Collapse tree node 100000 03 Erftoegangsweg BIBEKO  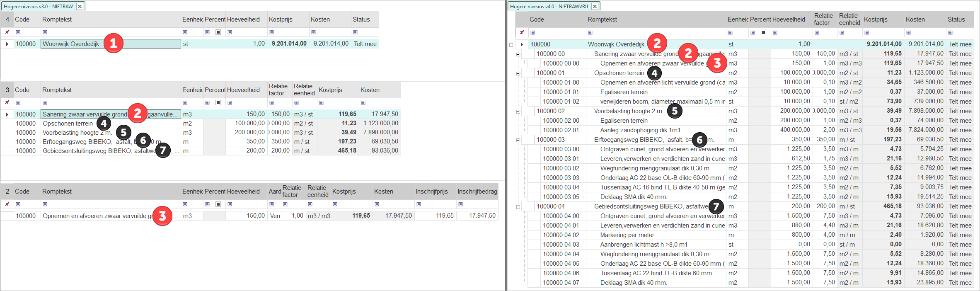[518, 140]
